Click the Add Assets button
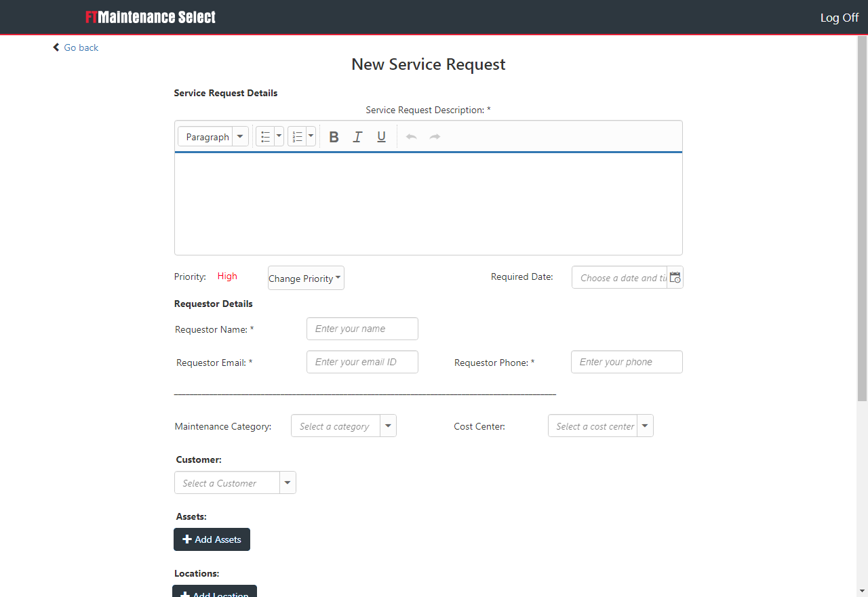The width and height of the screenshot is (868, 597). coord(212,539)
